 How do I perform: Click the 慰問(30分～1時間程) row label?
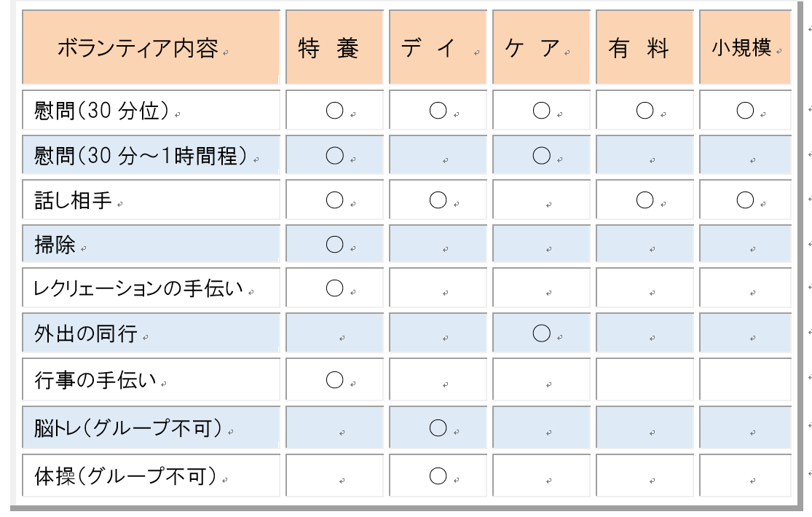[x=151, y=155]
